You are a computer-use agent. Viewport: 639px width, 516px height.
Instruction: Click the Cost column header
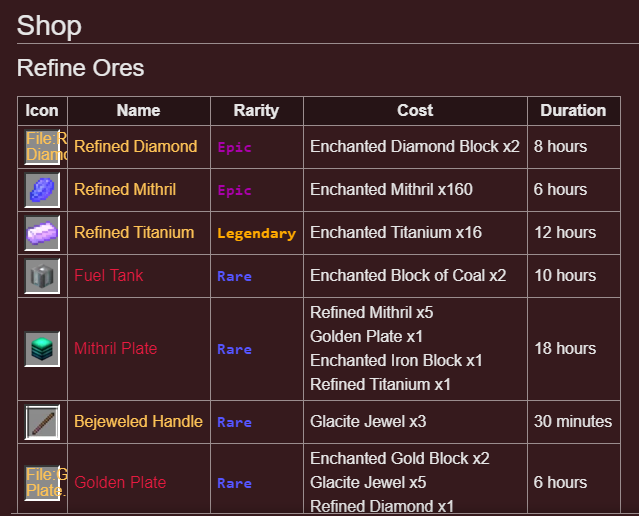pyautogui.click(x=415, y=110)
